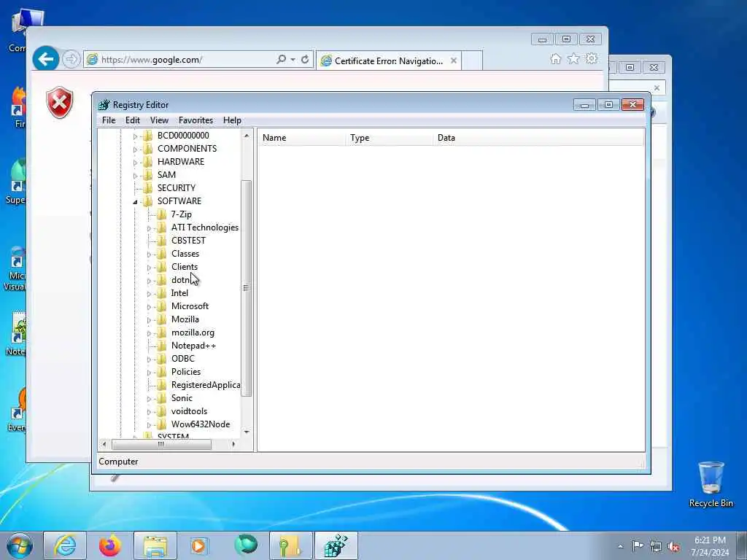The width and height of the screenshot is (747, 560).
Task: Open Internet Explorer Favorites star
Action: tap(573, 58)
